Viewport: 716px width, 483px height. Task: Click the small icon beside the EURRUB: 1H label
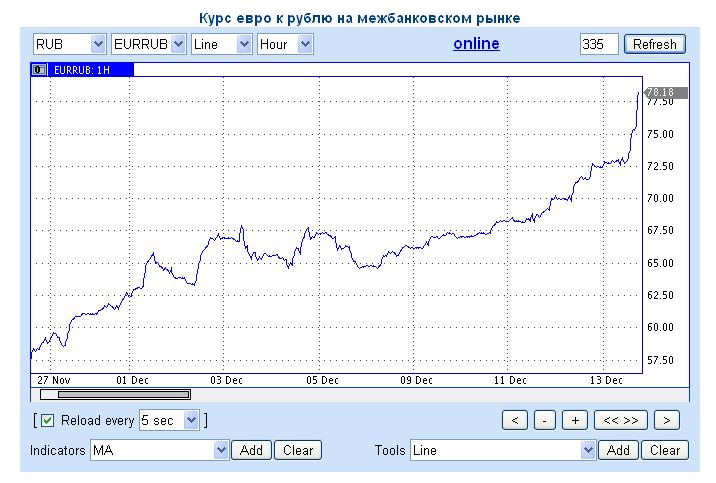[39, 70]
